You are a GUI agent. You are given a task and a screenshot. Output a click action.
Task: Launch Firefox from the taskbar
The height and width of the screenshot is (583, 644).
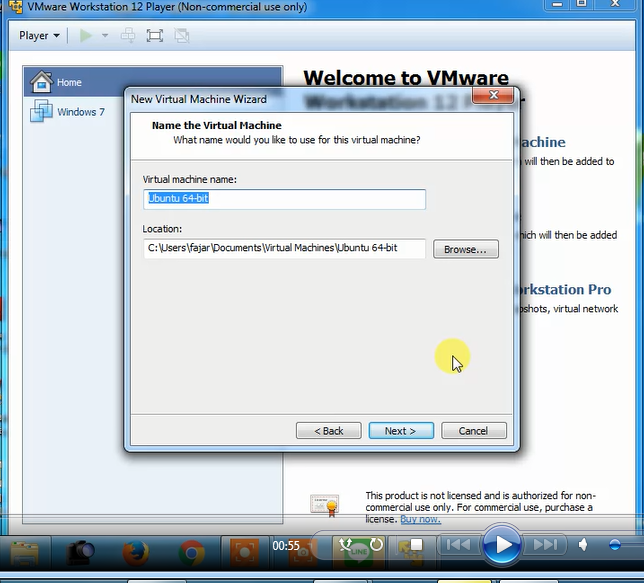click(136, 553)
